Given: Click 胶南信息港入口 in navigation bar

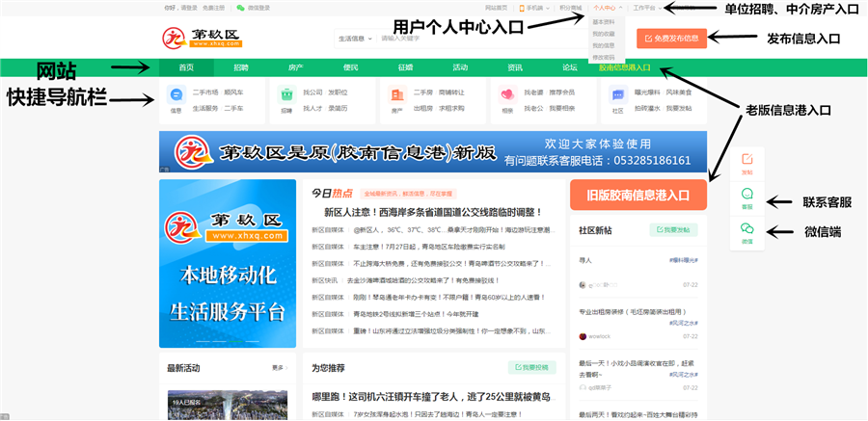Looking at the screenshot, I should (624, 67).
